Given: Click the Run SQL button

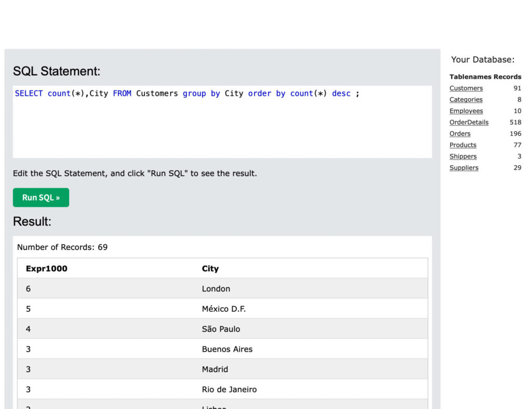Looking at the screenshot, I should tap(41, 197).
